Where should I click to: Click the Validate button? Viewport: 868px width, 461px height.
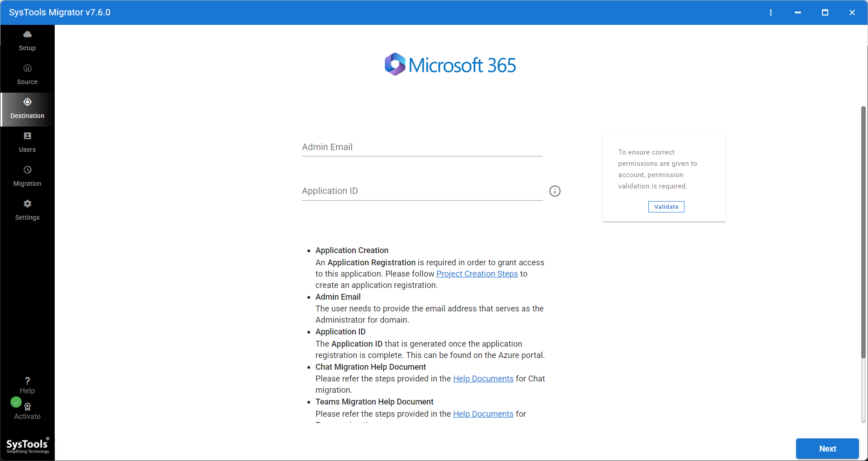coord(666,207)
